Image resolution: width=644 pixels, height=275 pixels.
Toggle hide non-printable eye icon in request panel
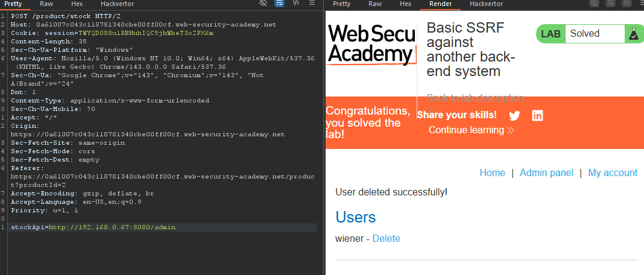coord(264,3)
